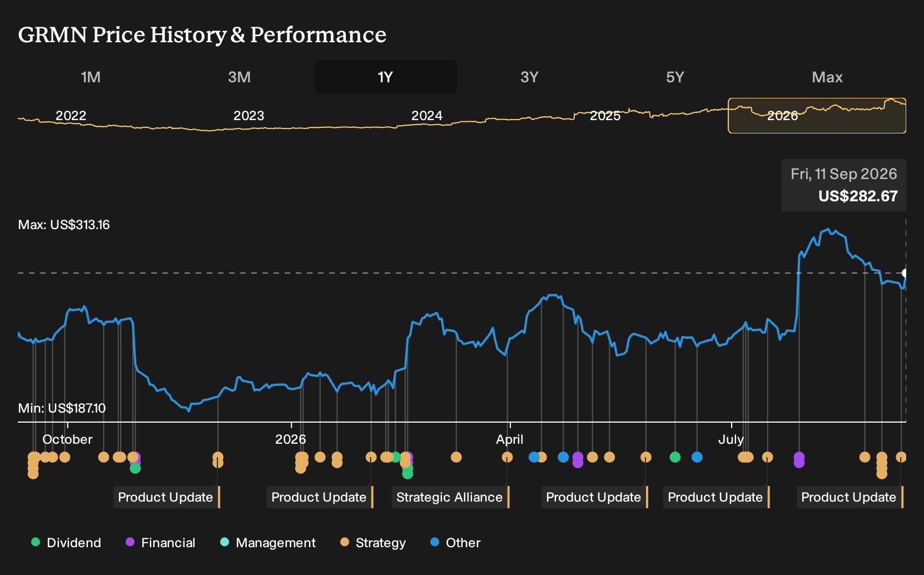Click the 'Max: US$313.16' label
The image size is (924, 575).
click(64, 225)
